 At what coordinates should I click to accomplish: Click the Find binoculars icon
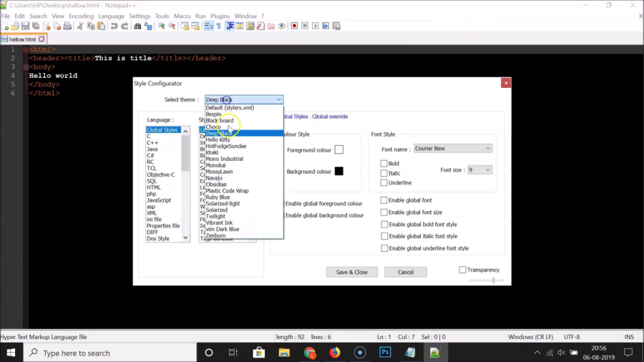(x=138, y=26)
